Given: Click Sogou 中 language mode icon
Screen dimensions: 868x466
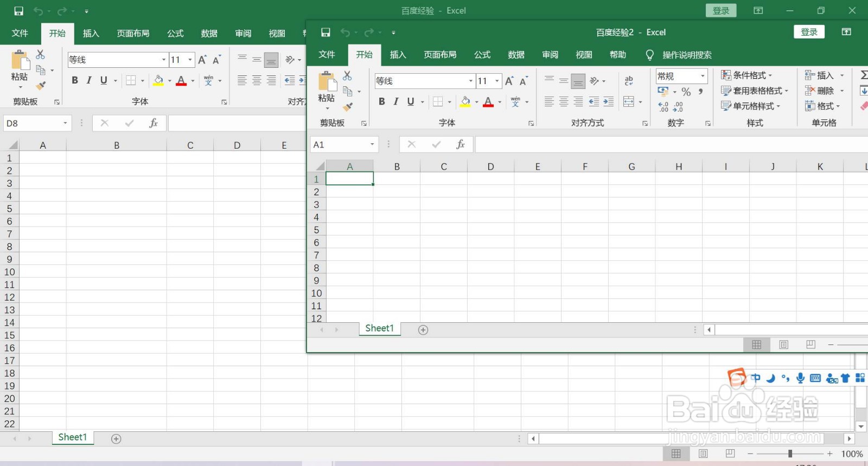Looking at the screenshot, I should 756,378.
